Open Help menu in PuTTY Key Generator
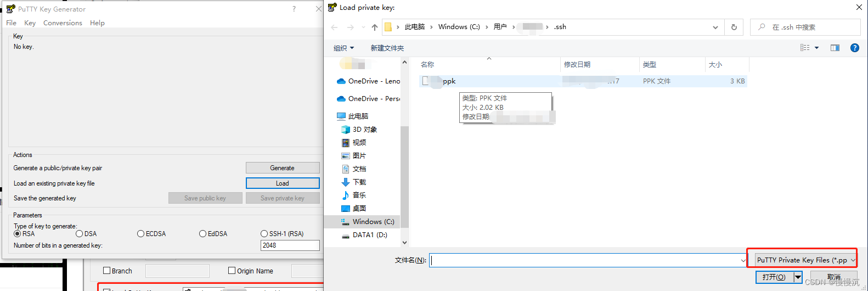This screenshot has width=868, height=291. click(97, 23)
